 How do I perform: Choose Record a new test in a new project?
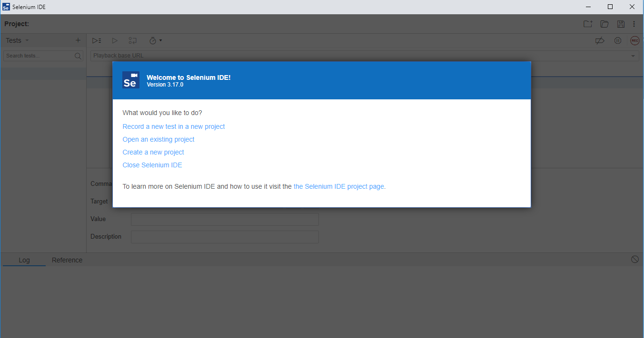click(x=174, y=126)
